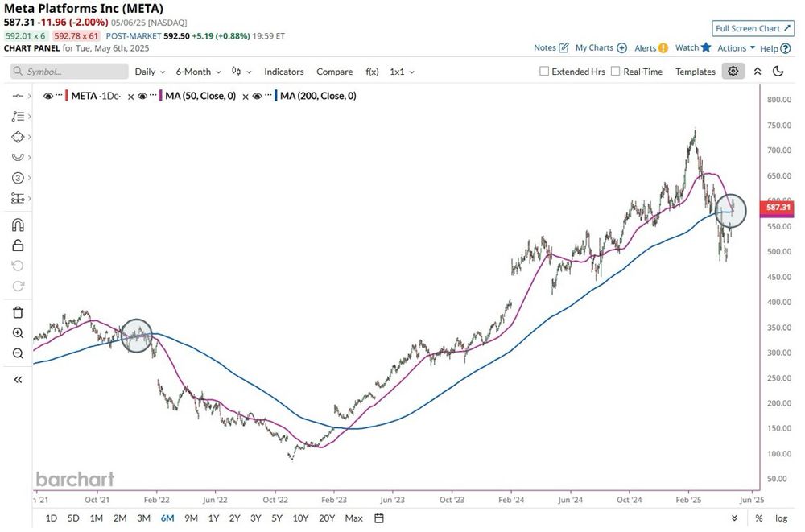Screen dimensions: 805x532
Task: Click the red META series color bar
Action: [67, 96]
